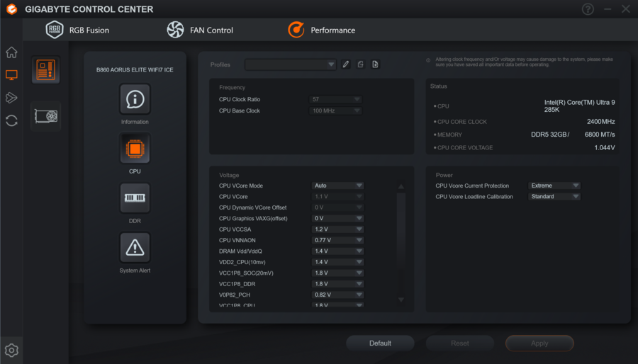
Task: Open the DRAM Vdd/VddQ dropdown
Action: (337, 251)
